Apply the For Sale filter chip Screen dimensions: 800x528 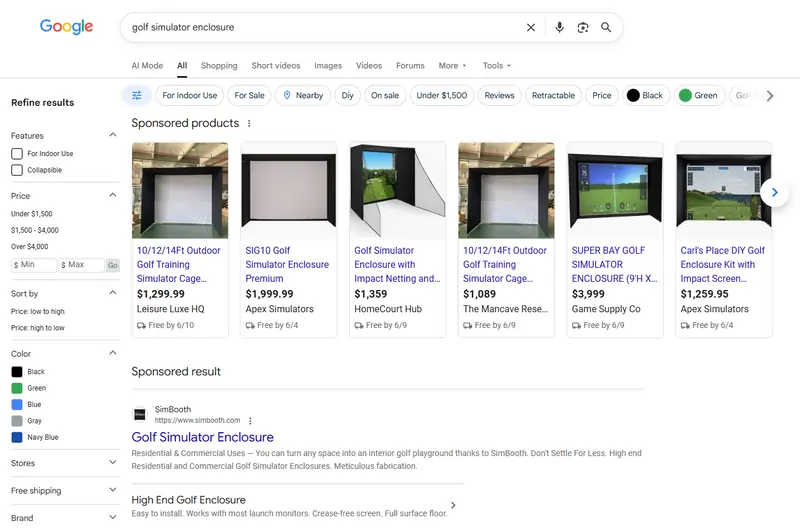tap(249, 95)
